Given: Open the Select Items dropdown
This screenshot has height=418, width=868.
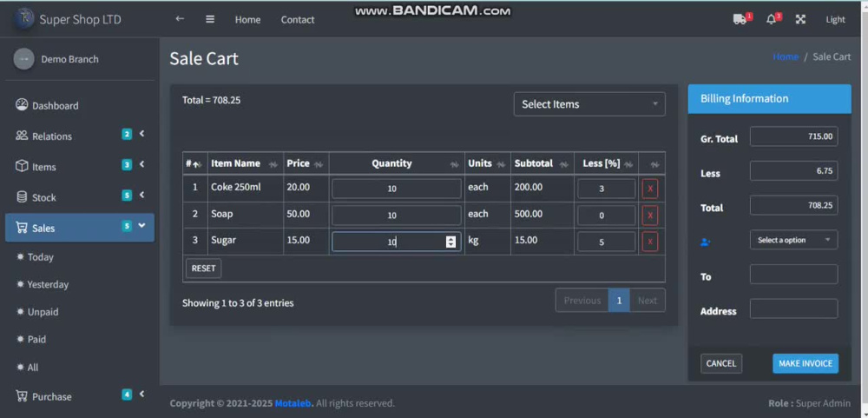Looking at the screenshot, I should 589,104.
